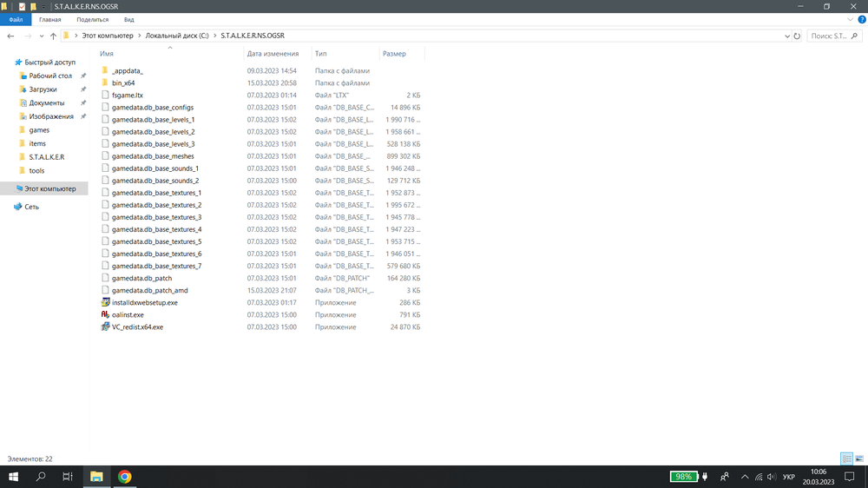Expand chevron after Этот компьютер in path
The width and height of the screenshot is (868, 488).
[140, 36]
